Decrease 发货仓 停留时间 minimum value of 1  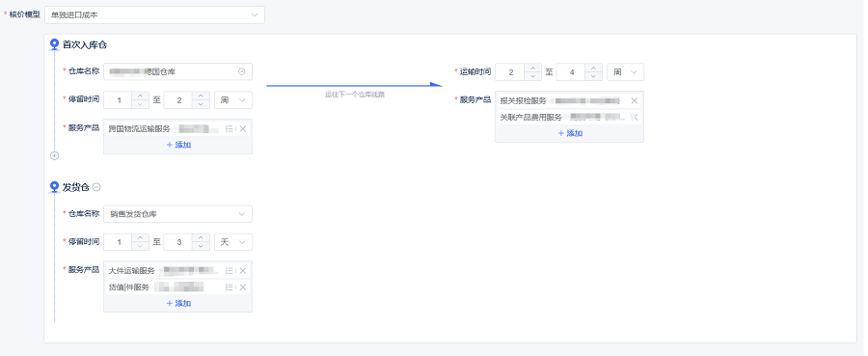point(140,246)
